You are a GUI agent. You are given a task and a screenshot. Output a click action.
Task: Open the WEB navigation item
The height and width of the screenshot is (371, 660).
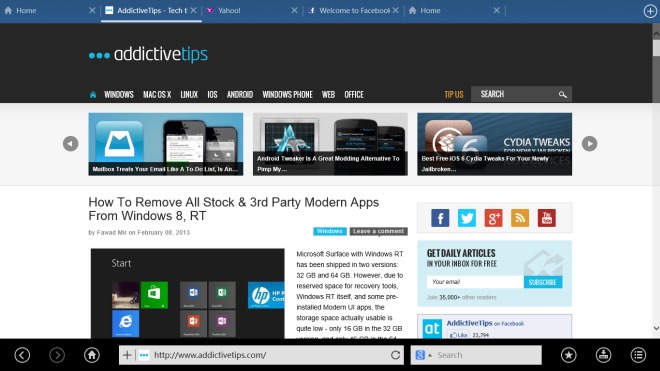point(328,95)
